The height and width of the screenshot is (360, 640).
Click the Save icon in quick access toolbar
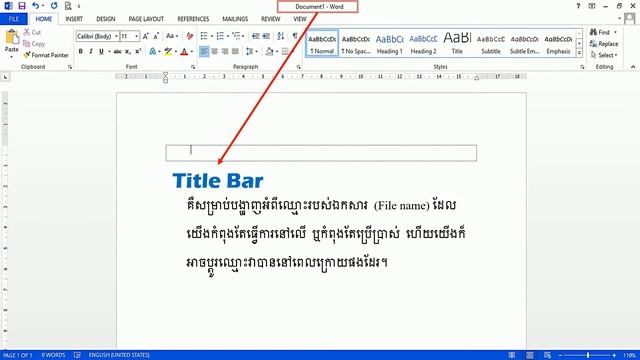click(22, 6)
